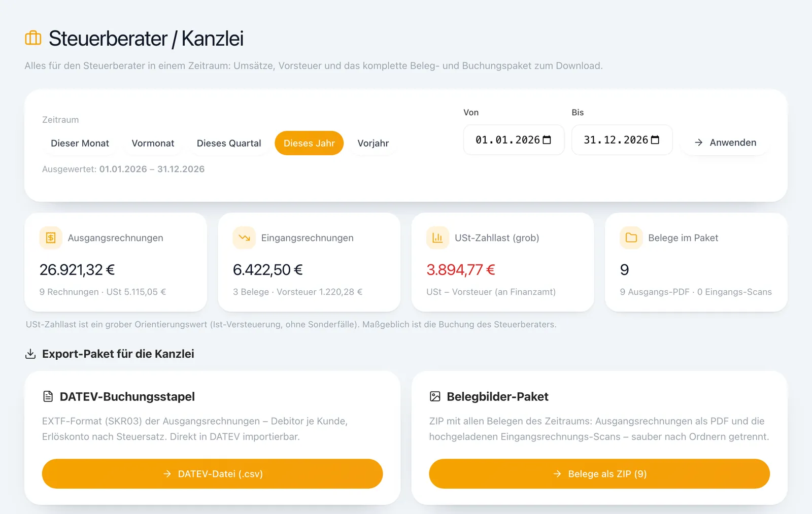Click the document icon beside DATEV-Buchungsstapel

pos(48,396)
